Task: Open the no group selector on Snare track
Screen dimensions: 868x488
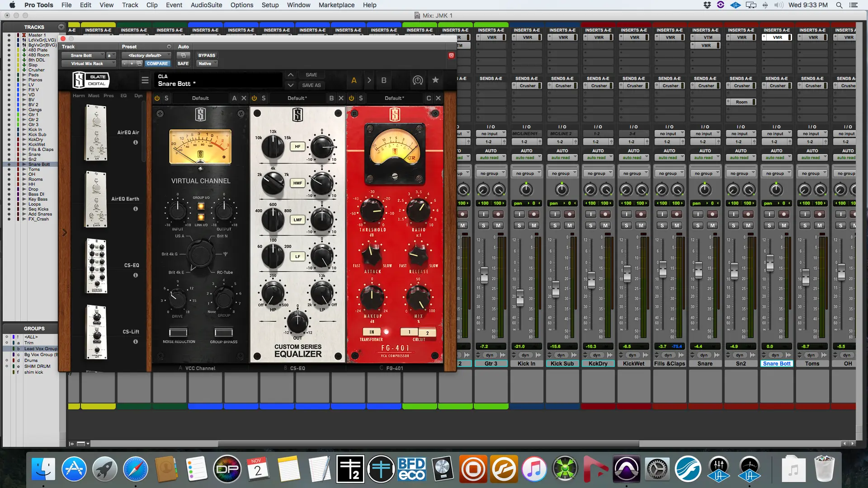Action: point(705,174)
